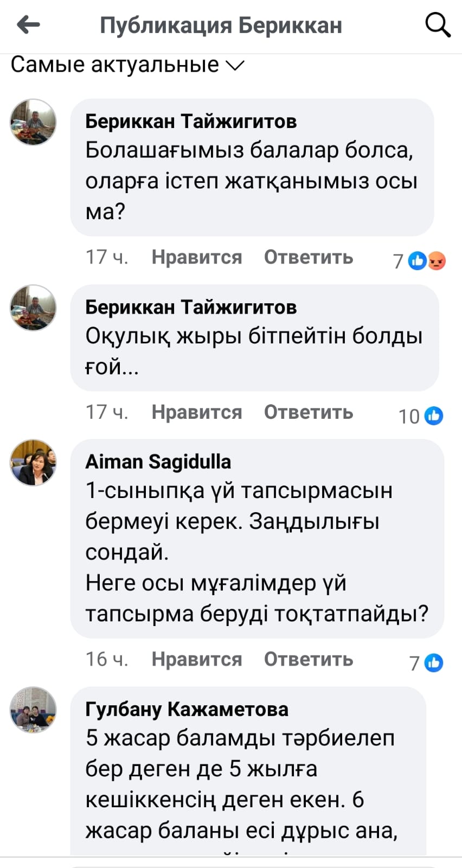The width and height of the screenshot is (462, 868).
Task: Open search with magnifying glass icon
Action: (437, 24)
